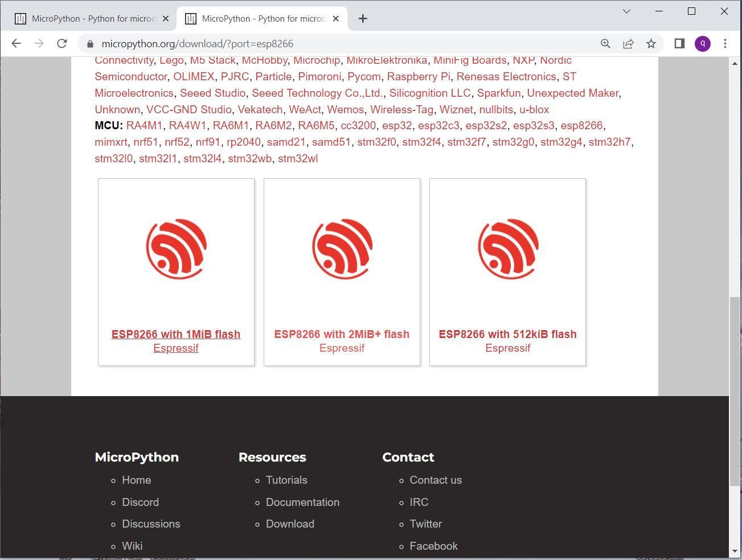Image resolution: width=742 pixels, height=560 pixels.
Task: Open the ESP8266 with 1MiB flash link
Action: (x=176, y=334)
